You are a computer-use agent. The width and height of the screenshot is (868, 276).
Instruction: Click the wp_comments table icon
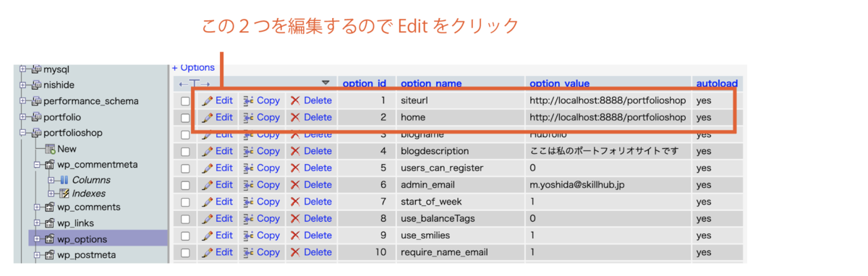(50, 207)
